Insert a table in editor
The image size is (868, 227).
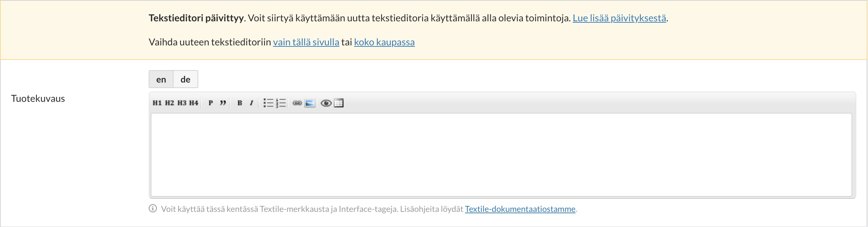pyautogui.click(x=339, y=103)
